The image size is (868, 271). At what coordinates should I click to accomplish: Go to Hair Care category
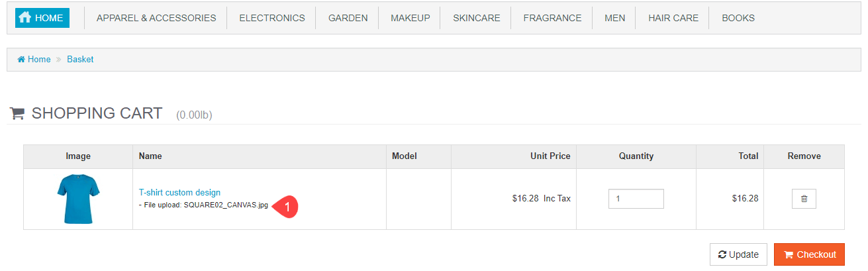point(673,18)
